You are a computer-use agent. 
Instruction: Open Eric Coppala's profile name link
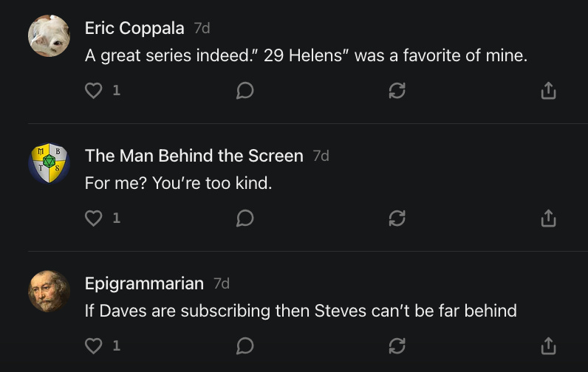point(134,28)
